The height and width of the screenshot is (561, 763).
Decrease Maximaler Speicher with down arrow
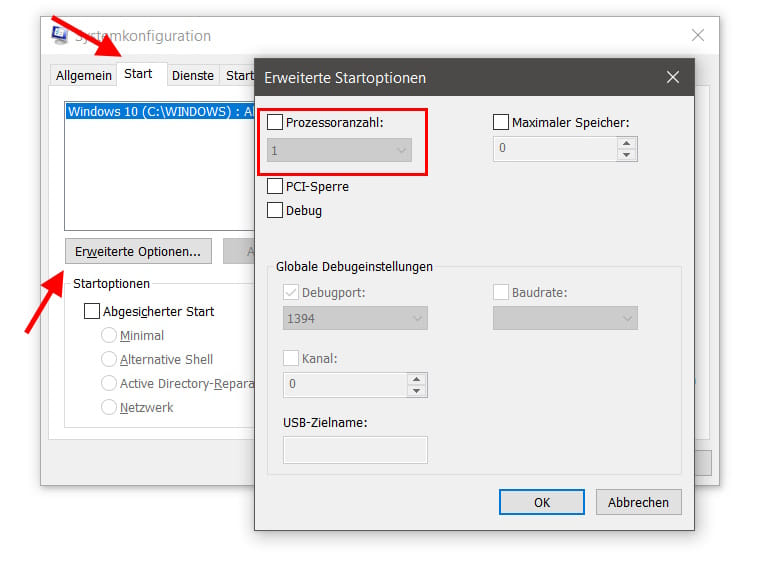pos(627,155)
